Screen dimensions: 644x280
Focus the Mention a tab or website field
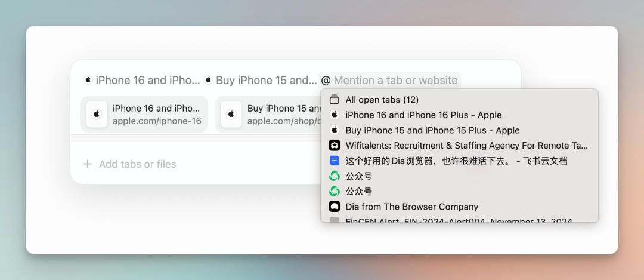point(389,80)
